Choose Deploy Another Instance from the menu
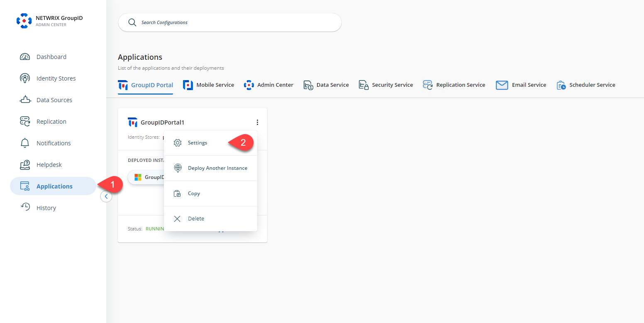Viewport: 644px width, 323px height. coord(217,168)
